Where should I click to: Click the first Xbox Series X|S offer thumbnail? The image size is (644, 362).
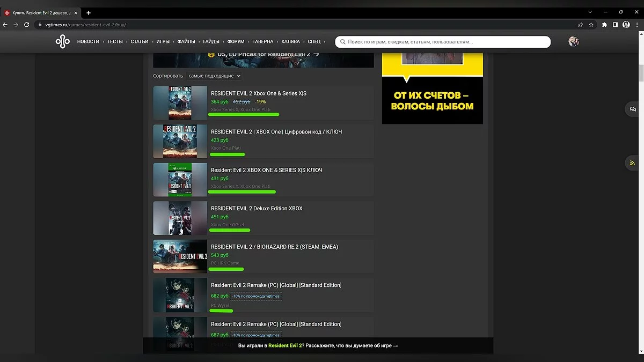tap(180, 103)
